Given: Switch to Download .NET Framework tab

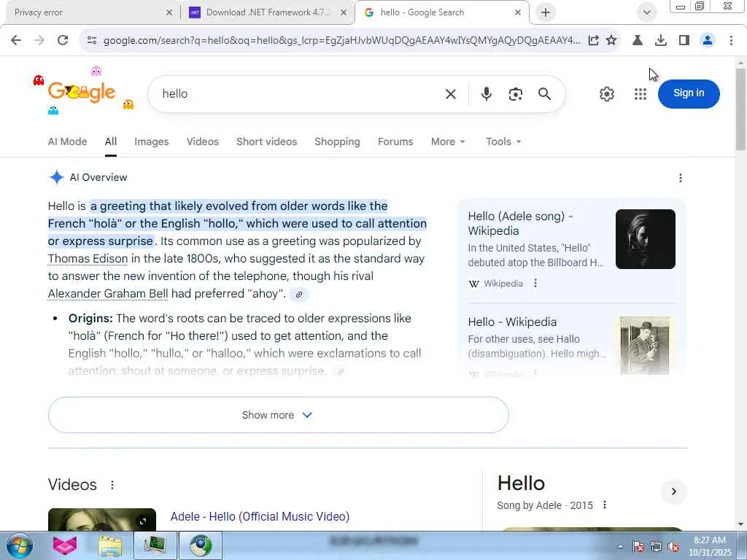Looking at the screenshot, I should tap(267, 13).
